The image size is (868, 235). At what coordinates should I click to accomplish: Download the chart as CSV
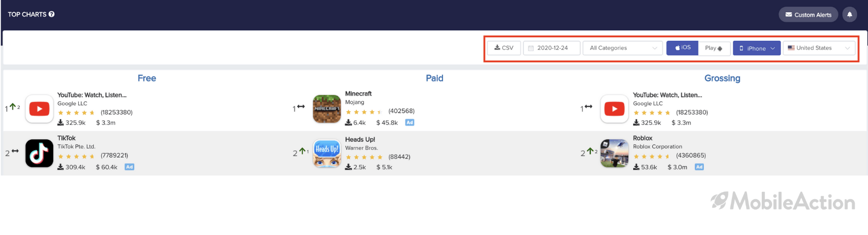[x=504, y=48]
